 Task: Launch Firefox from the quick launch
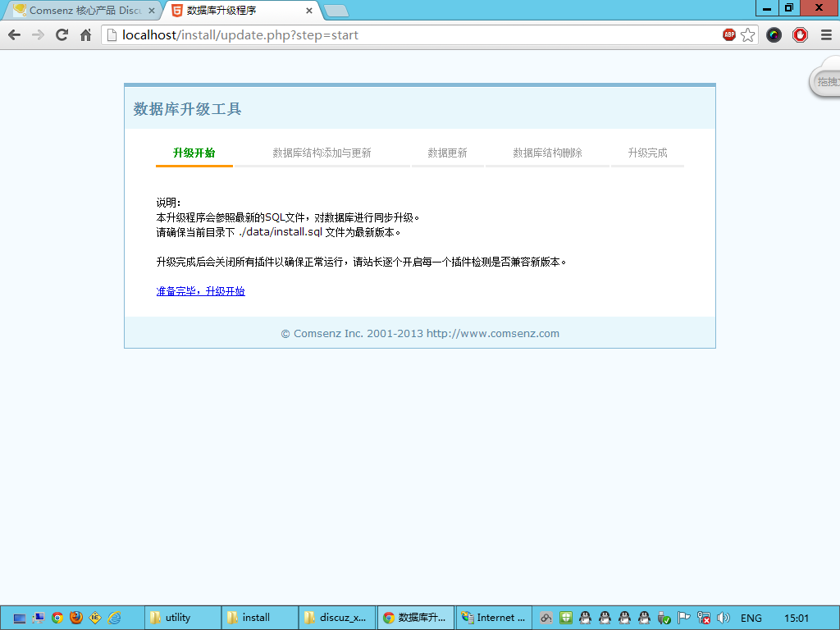click(x=76, y=618)
